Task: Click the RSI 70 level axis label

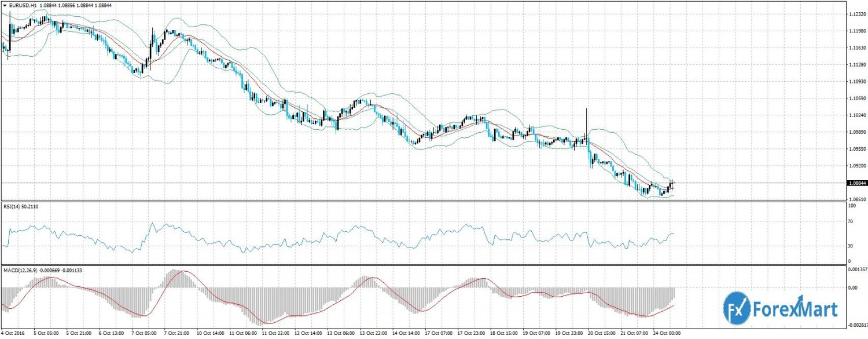Action: tap(850, 221)
